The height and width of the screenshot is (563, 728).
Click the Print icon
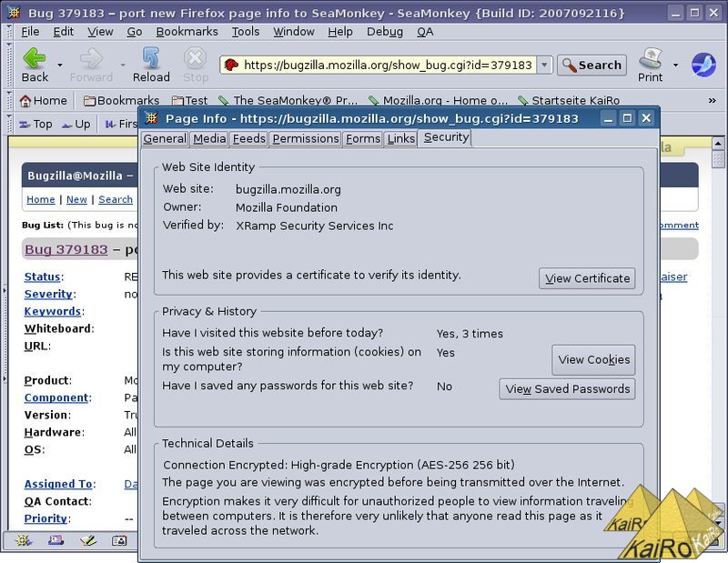click(x=650, y=58)
